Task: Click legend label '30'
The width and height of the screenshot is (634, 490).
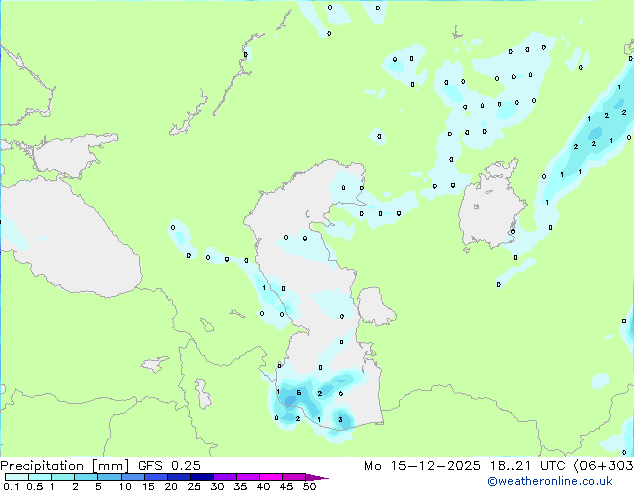Action: (217, 486)
